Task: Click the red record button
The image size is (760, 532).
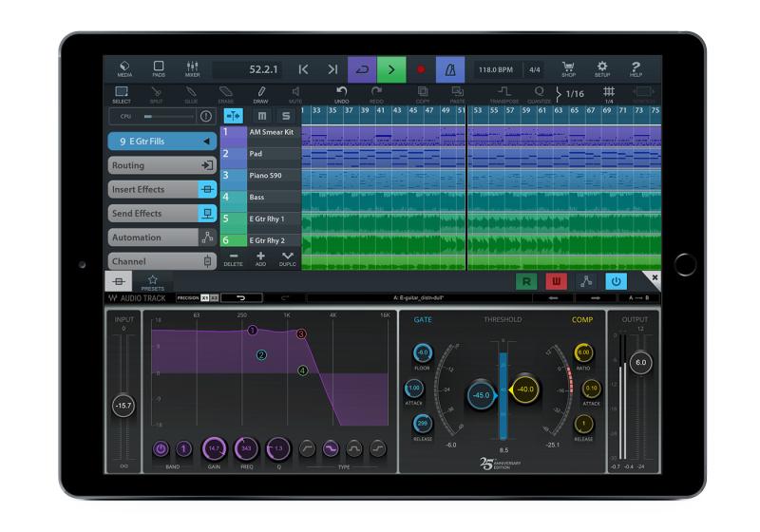Action: 420,69
